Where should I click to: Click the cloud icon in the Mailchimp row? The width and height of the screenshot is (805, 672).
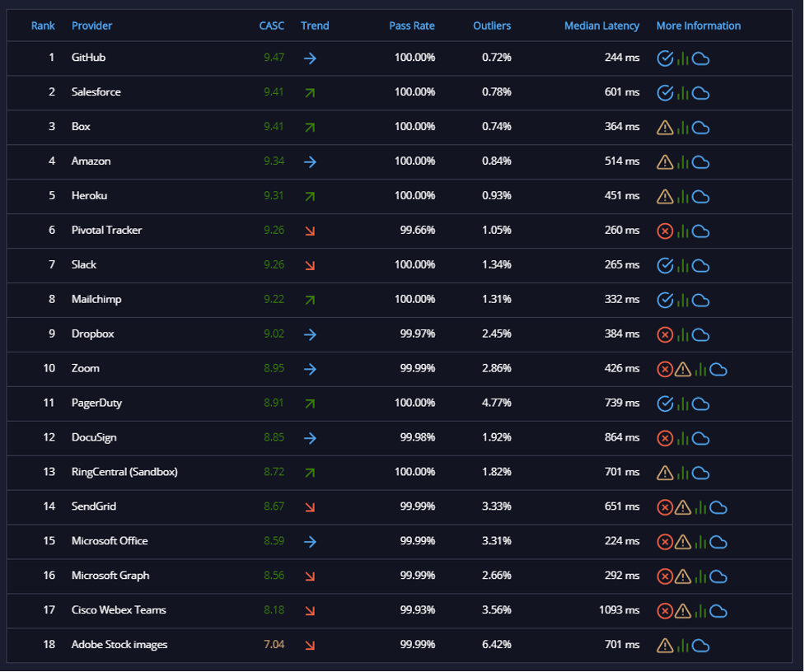click(701, 301)
